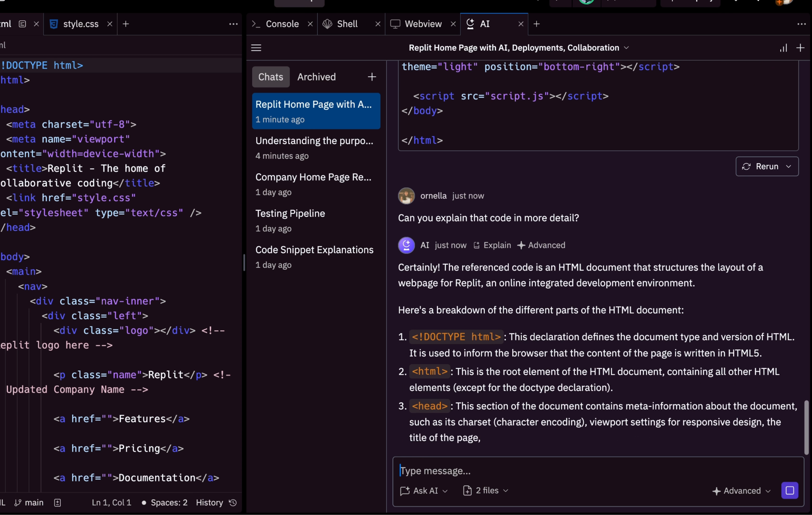Screen dimensions: 812x515
Task: Click the Explain mode label icon
Action: (477, 245)
